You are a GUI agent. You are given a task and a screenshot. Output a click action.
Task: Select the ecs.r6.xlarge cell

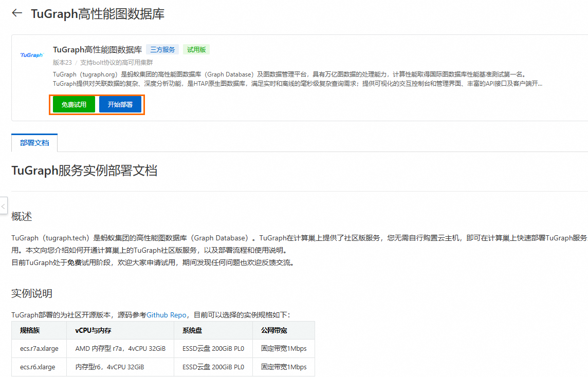click(x=39, y=367)
